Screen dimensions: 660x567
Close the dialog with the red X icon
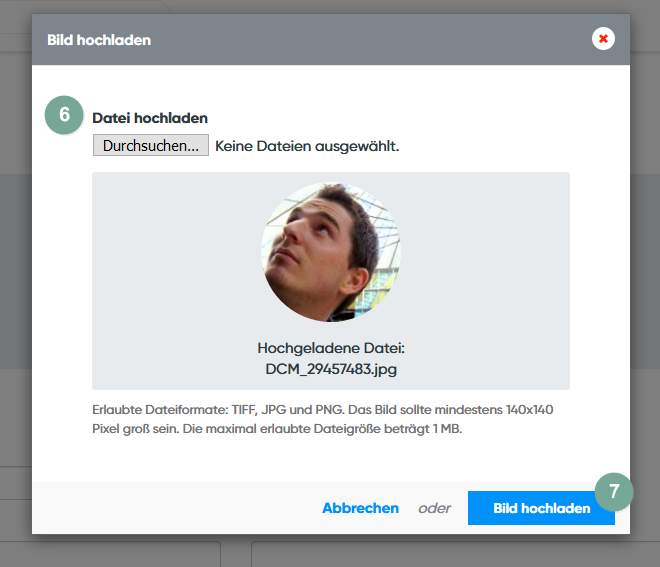[x=603, y=39]
